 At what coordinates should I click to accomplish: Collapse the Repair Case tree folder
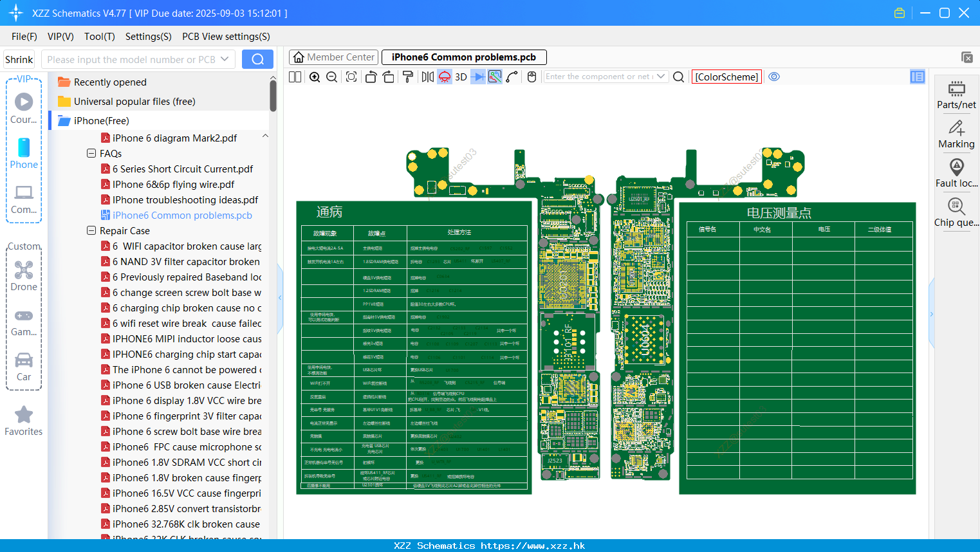[91, 230]
